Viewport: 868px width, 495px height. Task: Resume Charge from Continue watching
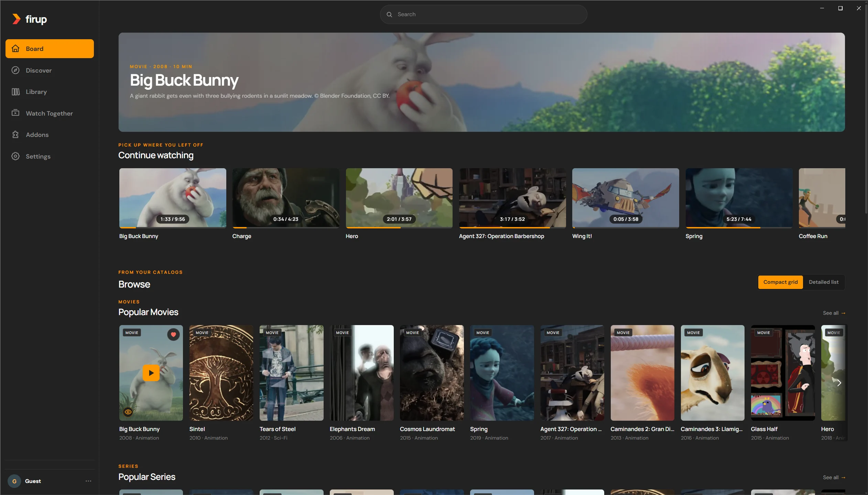pos(286,198)
